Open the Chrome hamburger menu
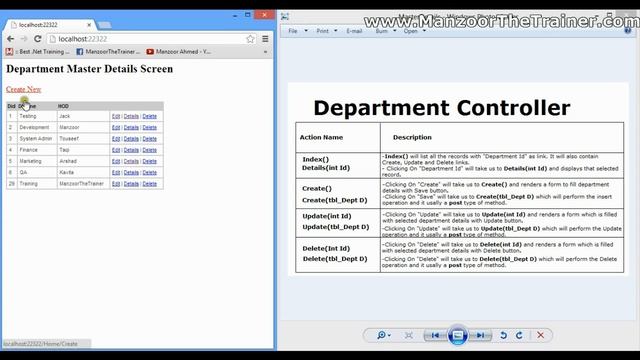Viewport: 640px width, 360px height. [265, 39]
